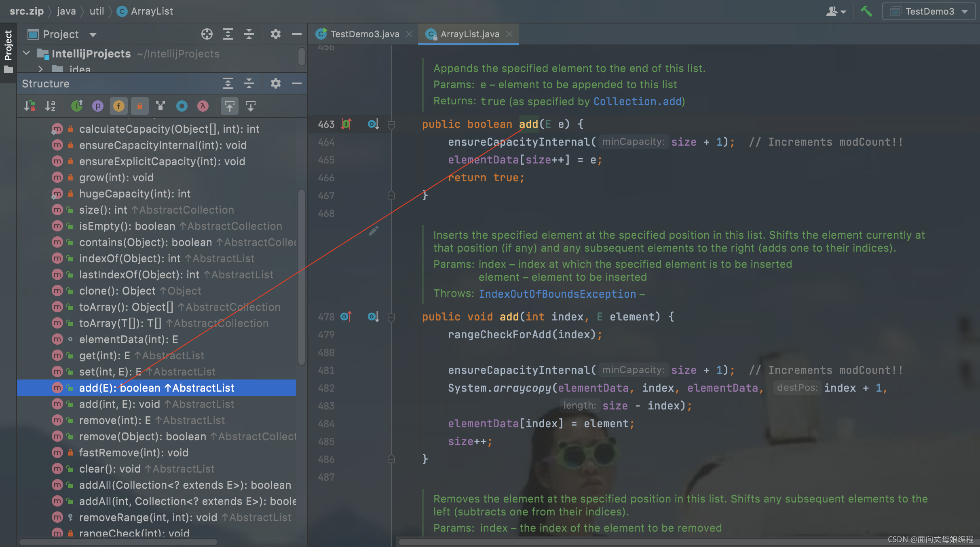
Task: Expand all nodes in Structure panel
Action: coord(228,84)
